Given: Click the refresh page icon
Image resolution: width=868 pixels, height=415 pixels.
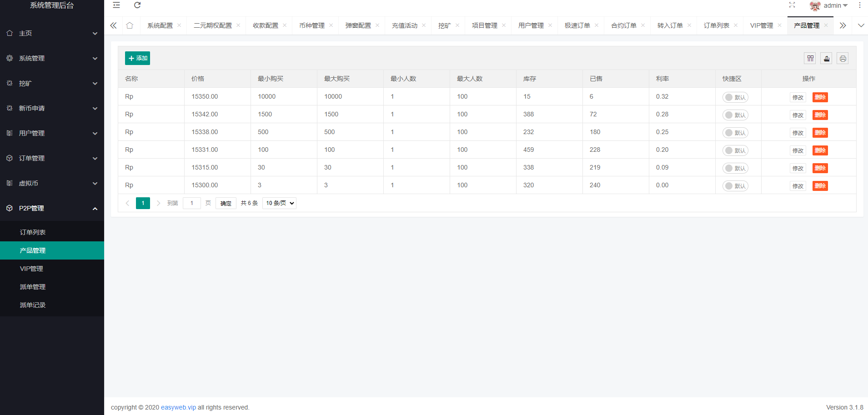Looking at the screenshot, I should [137, 5].
